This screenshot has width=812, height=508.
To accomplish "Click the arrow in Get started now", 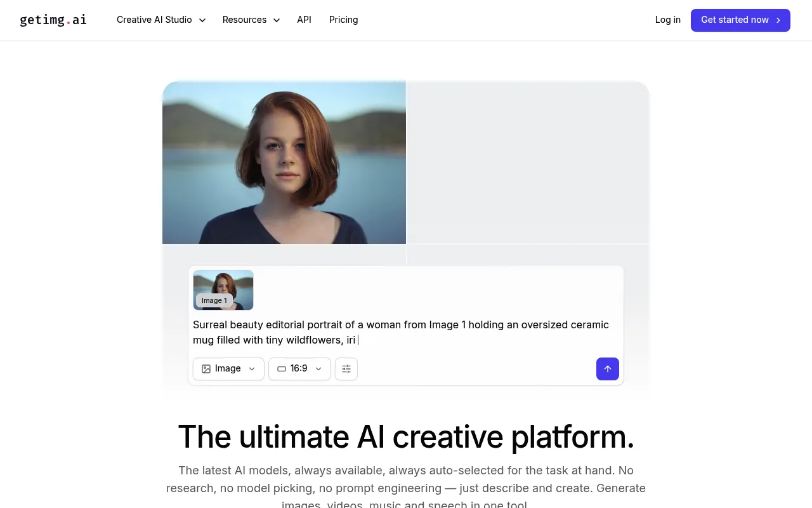I will click(778, 20).
